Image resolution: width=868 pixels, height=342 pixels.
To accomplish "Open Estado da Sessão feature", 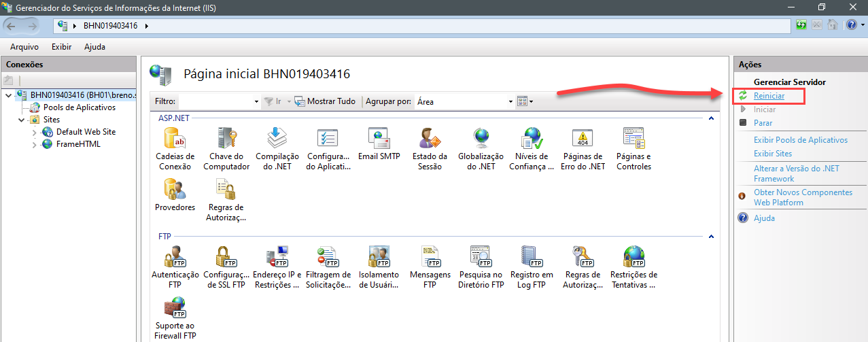I will click(x=430, y=148).
